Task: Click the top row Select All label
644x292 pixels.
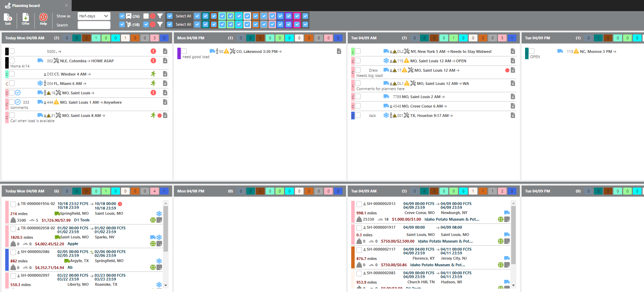Action: (183, 16)
